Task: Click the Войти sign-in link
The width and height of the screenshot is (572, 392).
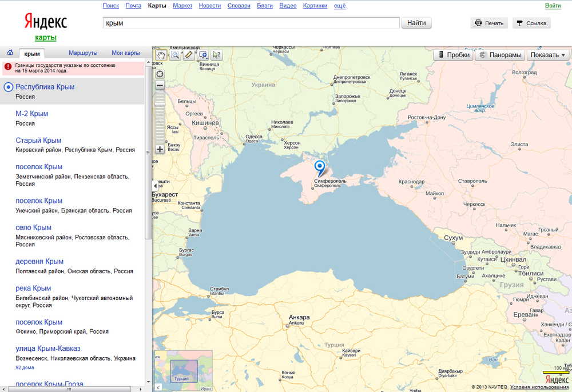Action: [x=553, y=6]
